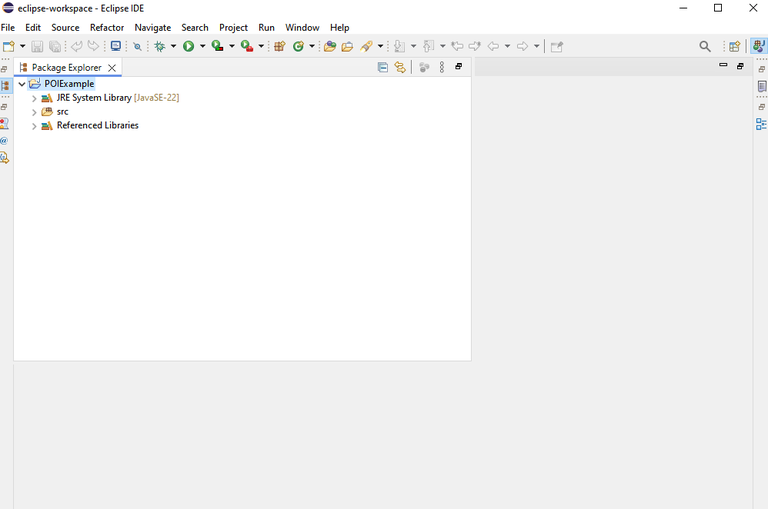Open the Project menu
This screenshot has height=509, width=768.
pos(233,27)
